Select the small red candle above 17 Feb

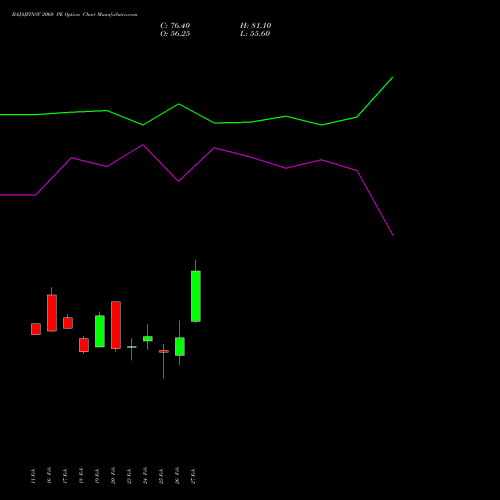pyautogui.click(x=68, y=323)
